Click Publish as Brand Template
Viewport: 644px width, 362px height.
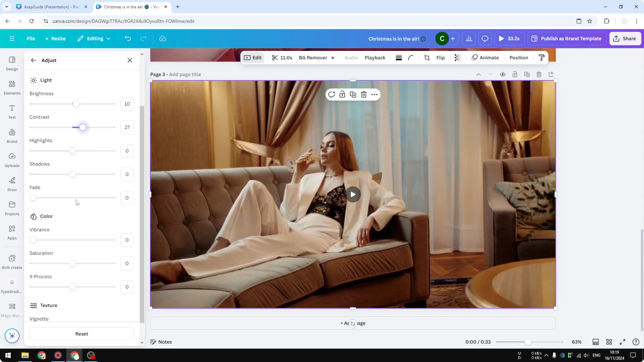coord(567,38)
